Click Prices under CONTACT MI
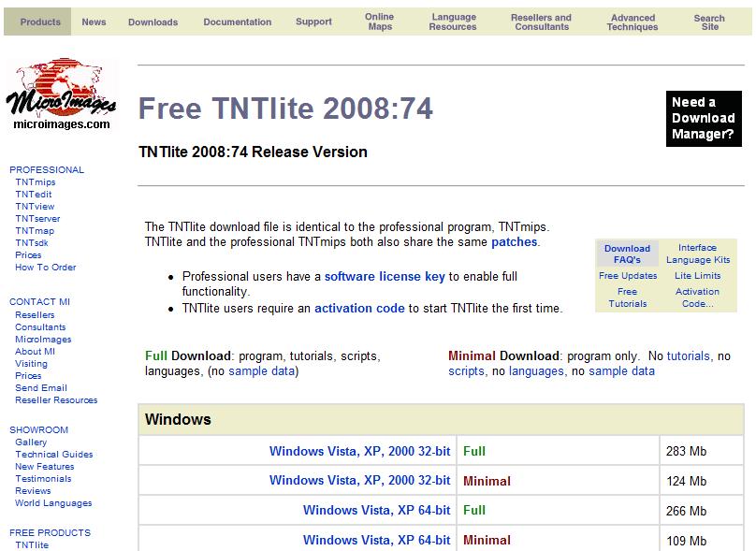This screenshot has width=756, height=551. point(28,375)
